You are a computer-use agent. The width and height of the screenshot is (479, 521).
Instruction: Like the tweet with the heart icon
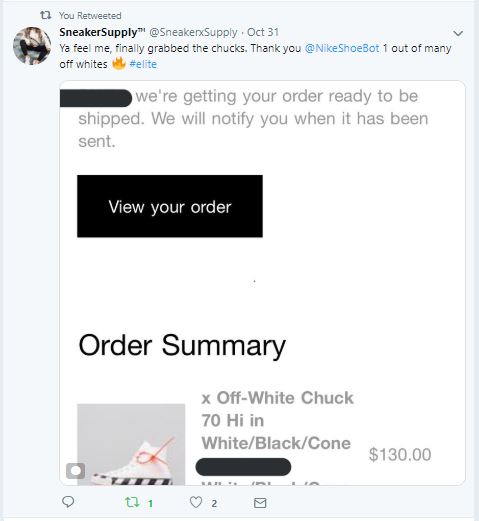pos(196,502)
